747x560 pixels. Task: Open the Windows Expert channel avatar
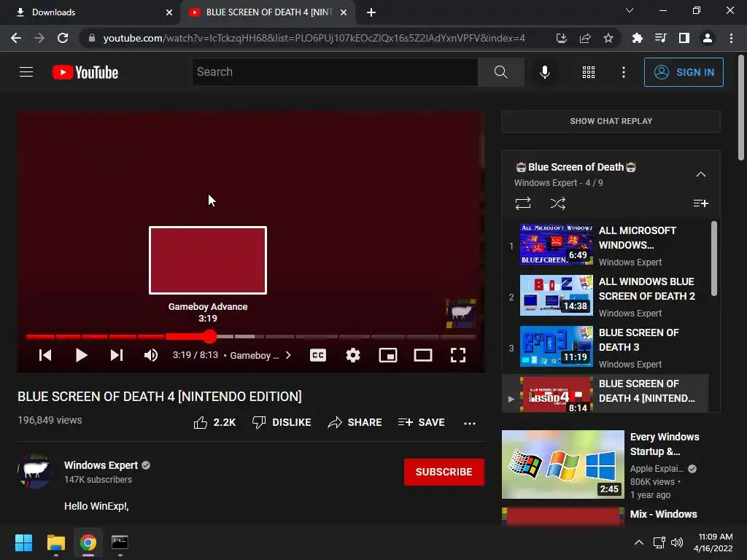[x=35, y=471]
